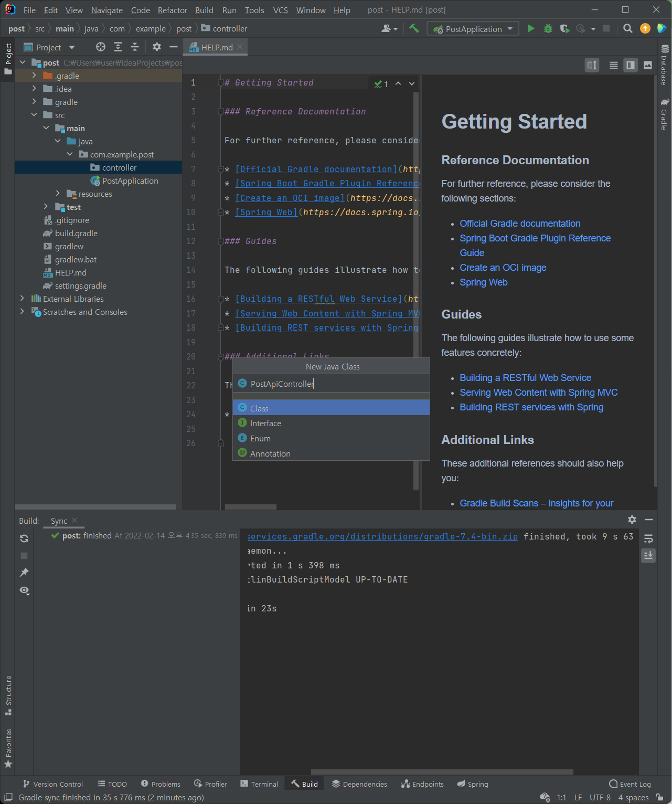Expand all in Project panel
Viewport: 672px width, 804px height.
118,47
